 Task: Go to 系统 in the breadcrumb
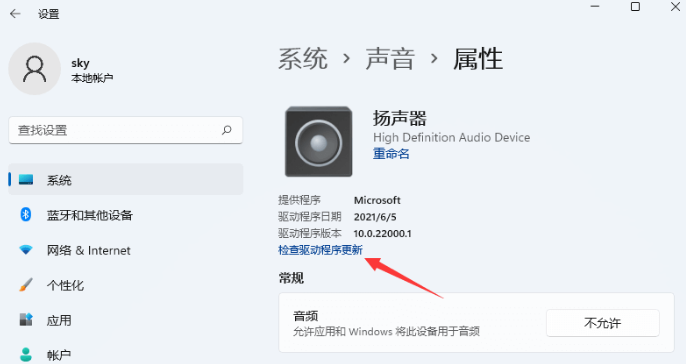(x=303, y=59)
